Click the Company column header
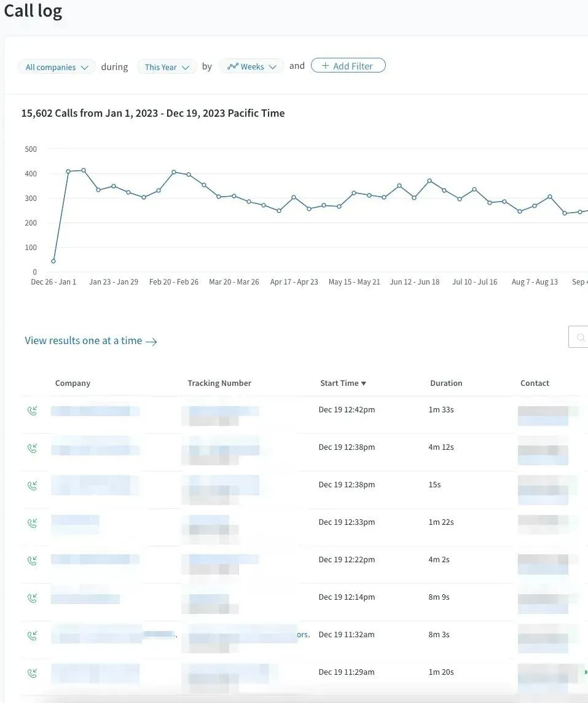The image size is (588, 703). coord(73,383)
